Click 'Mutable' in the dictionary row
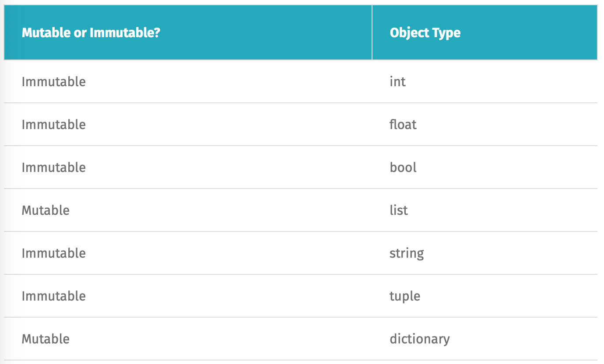Screen dimensions: 604x364 click(x=46, y=339)
